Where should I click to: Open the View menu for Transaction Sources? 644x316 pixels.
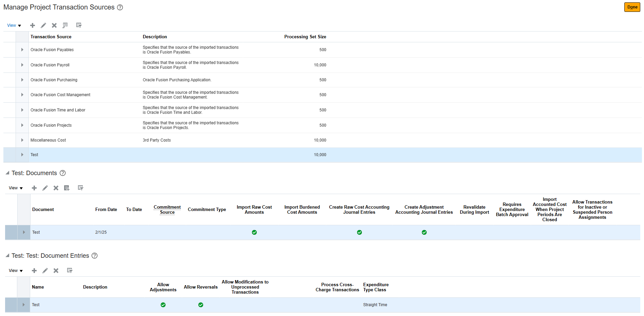14,25
